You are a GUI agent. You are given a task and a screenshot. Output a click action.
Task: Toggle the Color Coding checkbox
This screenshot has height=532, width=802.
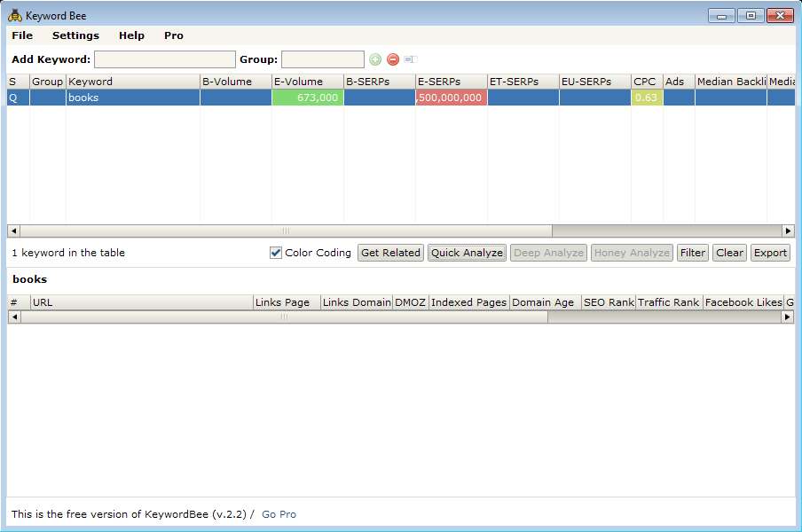pyautogui.click(x=276, y=253)
